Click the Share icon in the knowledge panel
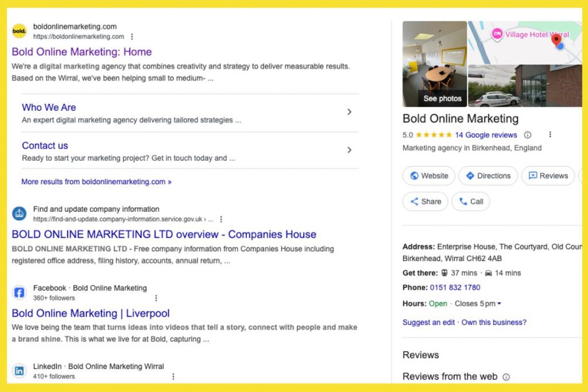The height and width of the screenshot is (392, 588). tap(413, 201)
